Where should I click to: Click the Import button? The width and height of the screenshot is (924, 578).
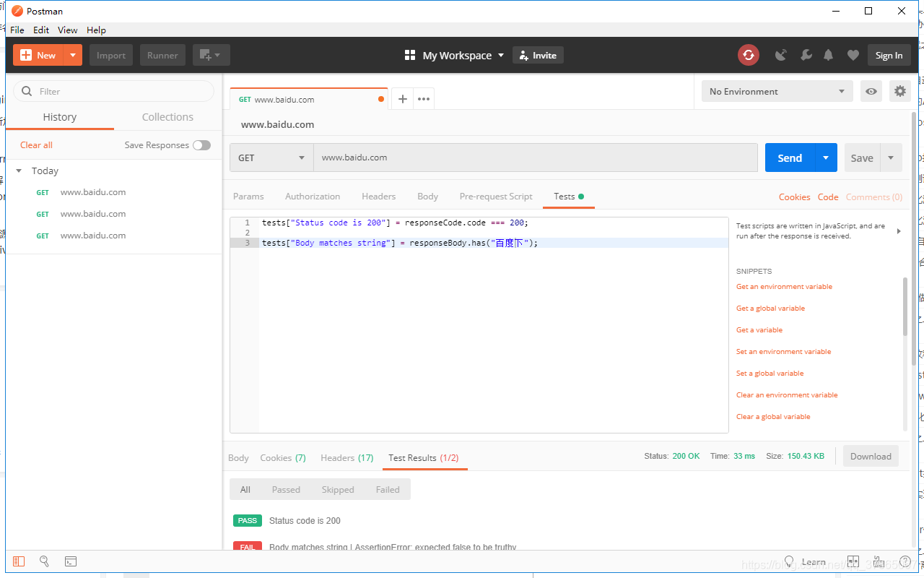tap(111, 55)
